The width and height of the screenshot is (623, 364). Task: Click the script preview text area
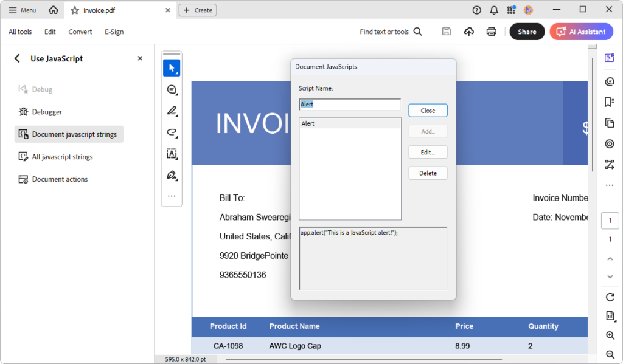373,258
